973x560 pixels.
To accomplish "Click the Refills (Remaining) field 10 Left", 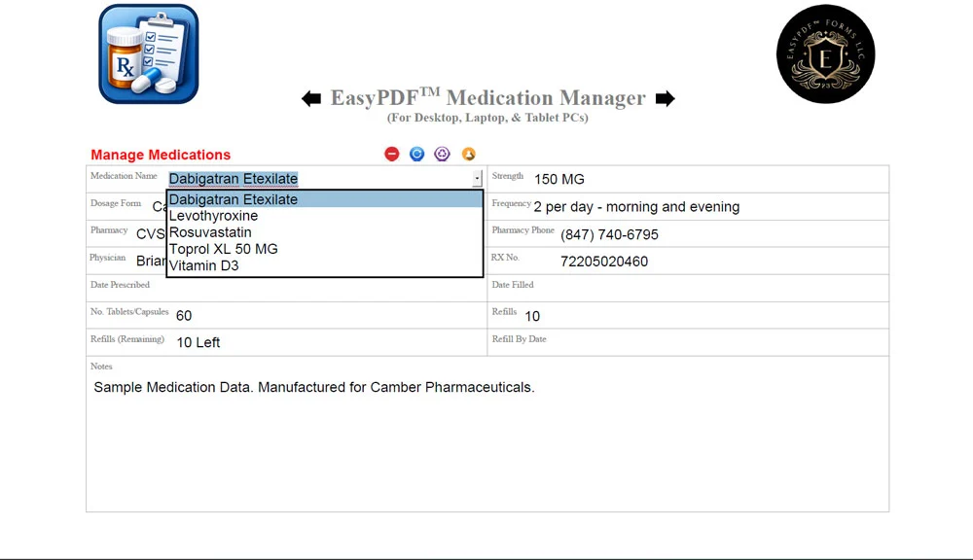I will pyautogui.click(x=328, y=342).
